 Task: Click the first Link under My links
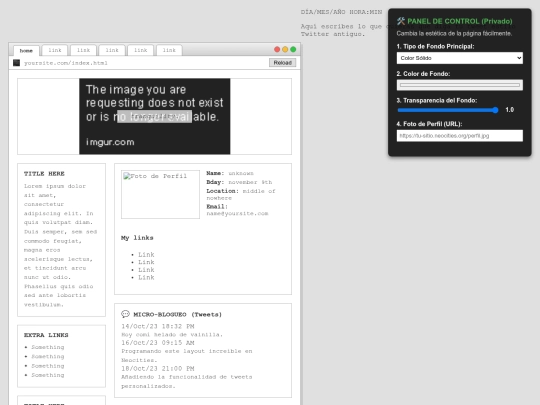pos(146,255)
